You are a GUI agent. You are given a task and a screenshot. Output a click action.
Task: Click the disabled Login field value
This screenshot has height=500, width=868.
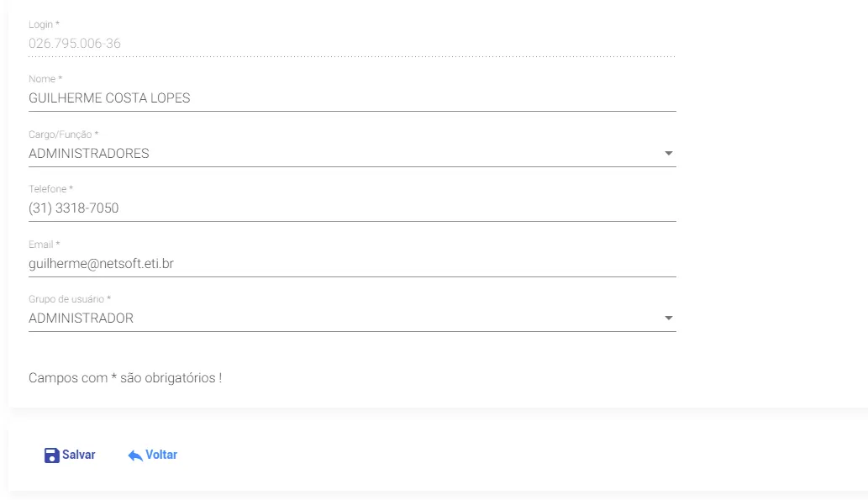pyautogui.click(x=76, y=43)
